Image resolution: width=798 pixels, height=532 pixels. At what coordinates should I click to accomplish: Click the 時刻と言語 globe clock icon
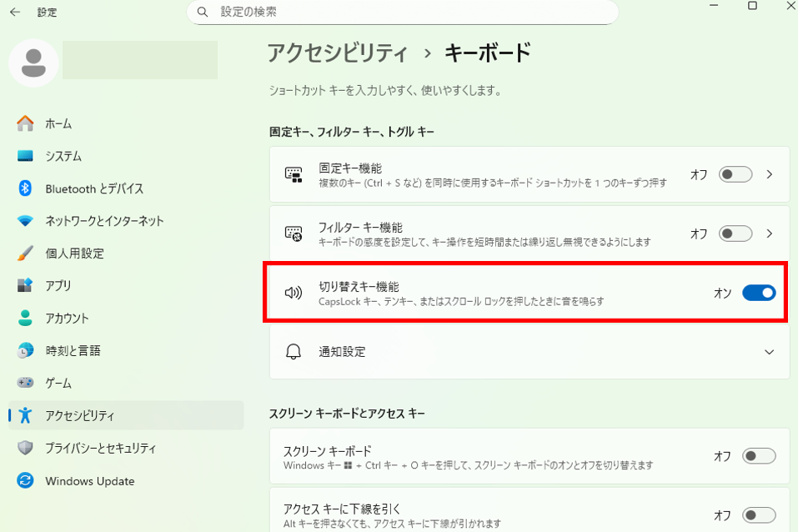tap(26, 351)
